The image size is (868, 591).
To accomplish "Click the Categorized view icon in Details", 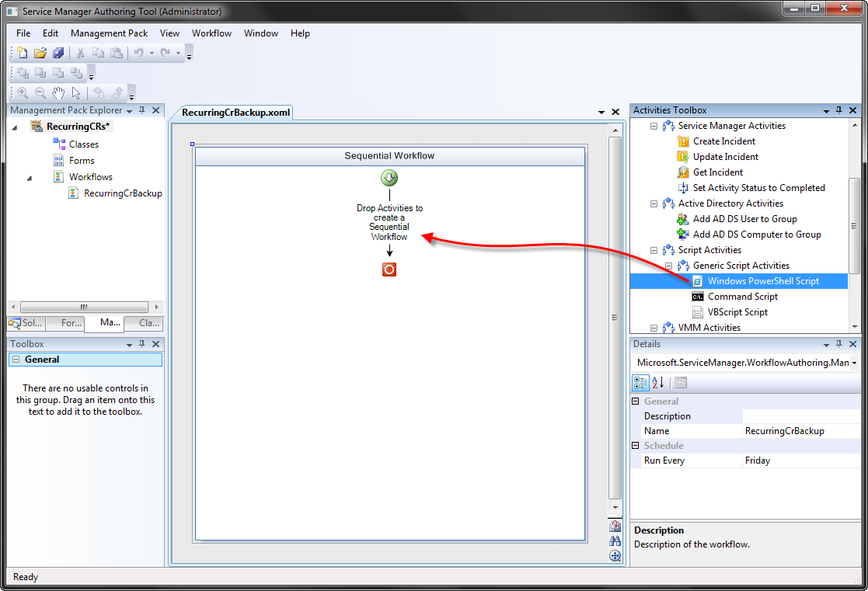I will tap(640, 382).
